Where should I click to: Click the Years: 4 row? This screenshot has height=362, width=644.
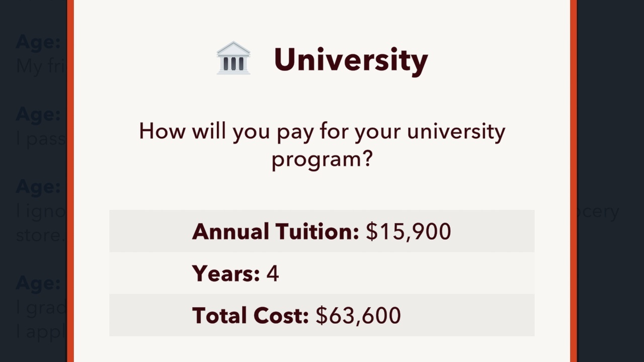click(321, 274)
